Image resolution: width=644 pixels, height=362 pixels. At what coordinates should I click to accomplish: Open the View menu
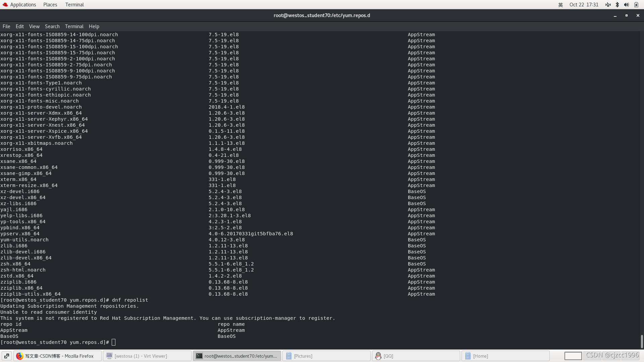[x=34, y=26]
